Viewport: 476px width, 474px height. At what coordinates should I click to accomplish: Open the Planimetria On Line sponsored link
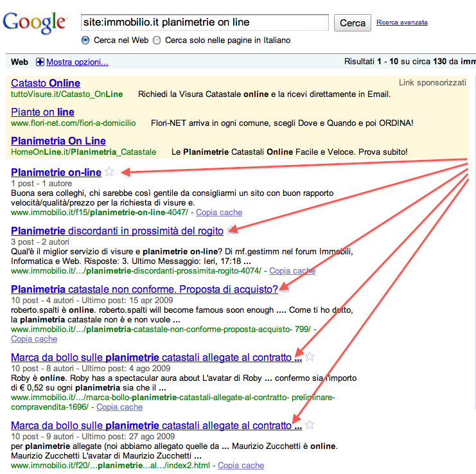(x=58, y=141)
